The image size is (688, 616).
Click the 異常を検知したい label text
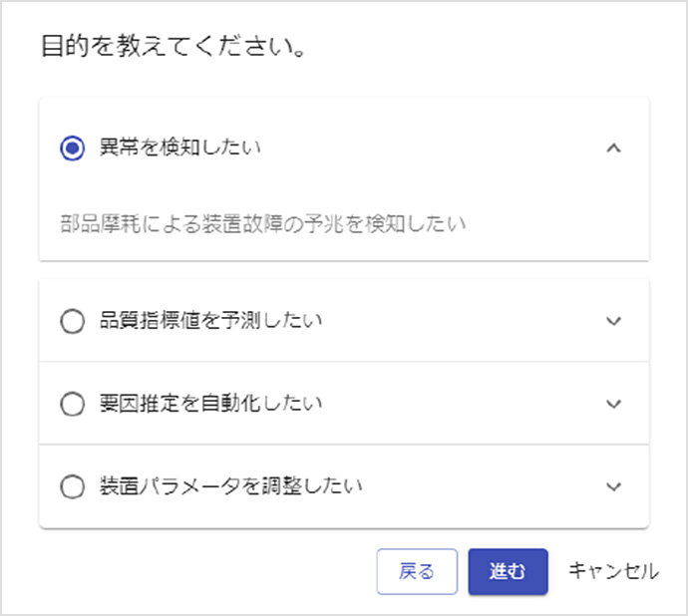point(180,149)
